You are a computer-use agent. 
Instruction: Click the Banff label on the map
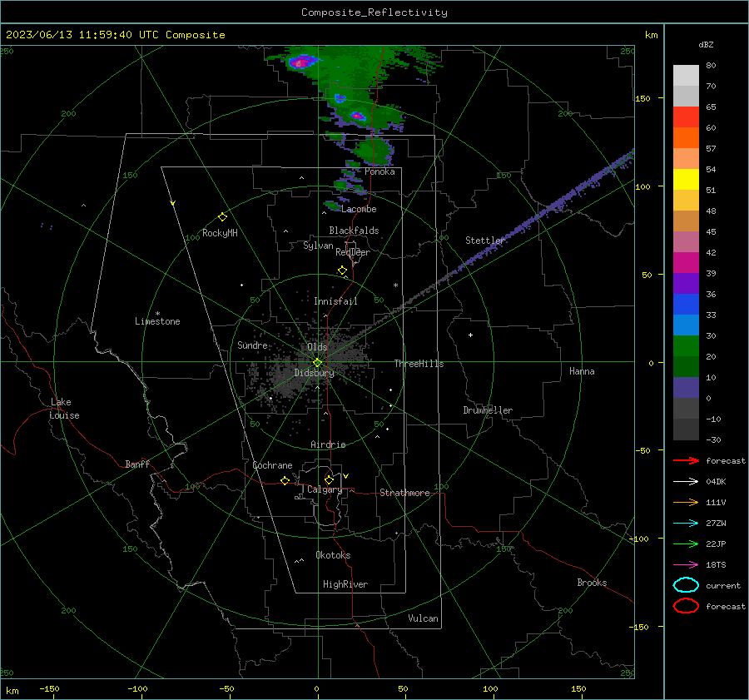(137, 464)
